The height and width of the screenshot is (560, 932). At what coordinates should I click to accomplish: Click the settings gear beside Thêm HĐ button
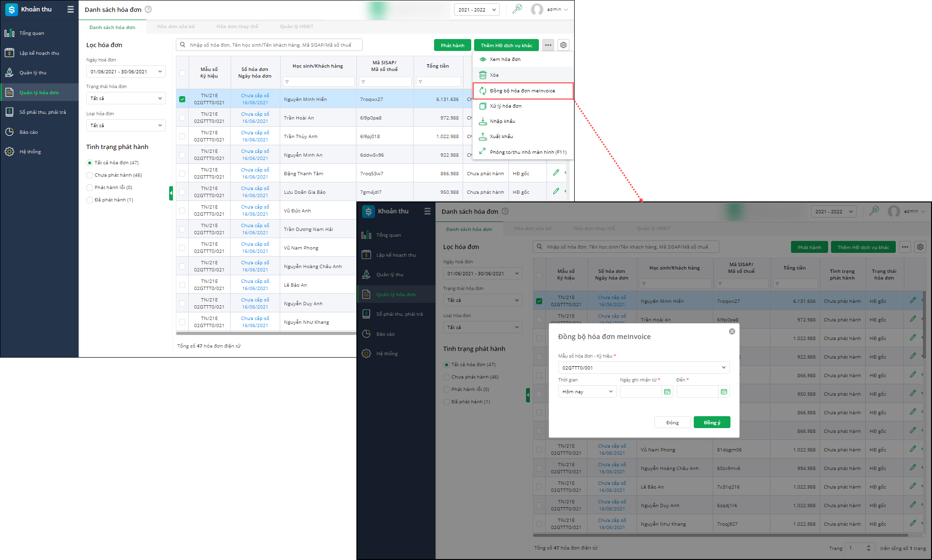563,45
